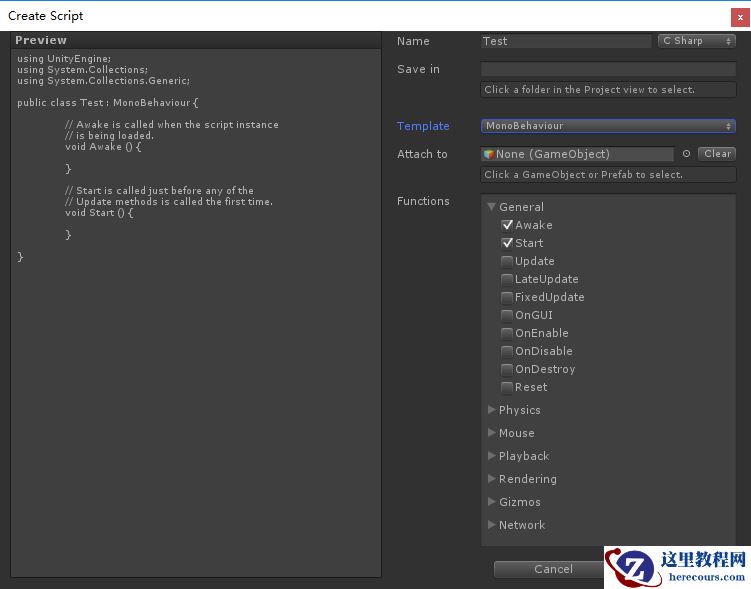
Task: Tick the OnGUI function checkbox
Action: point(507,315)
